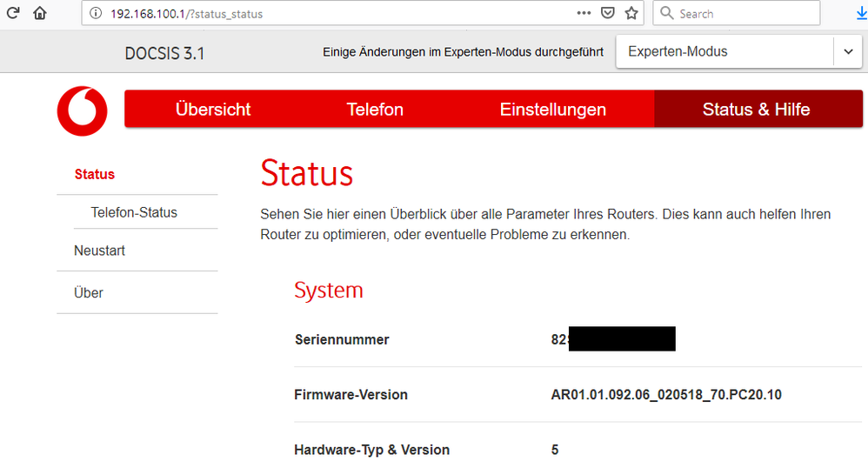Click the browser reload icon
This screenshot has width=868, height=475.
point(13,13)
